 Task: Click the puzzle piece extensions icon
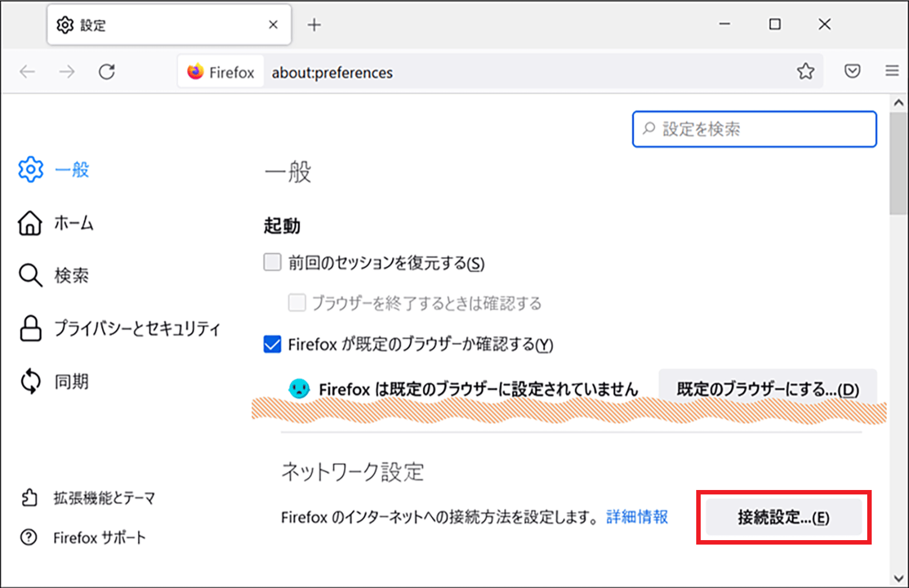[29, 497]
